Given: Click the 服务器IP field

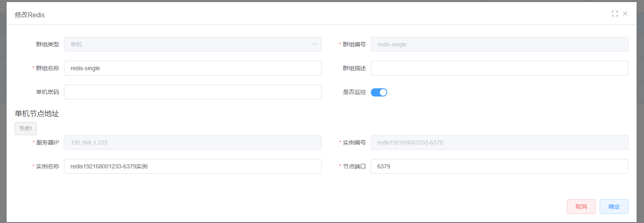Looking at the screenshot, I should pos(193,143).
